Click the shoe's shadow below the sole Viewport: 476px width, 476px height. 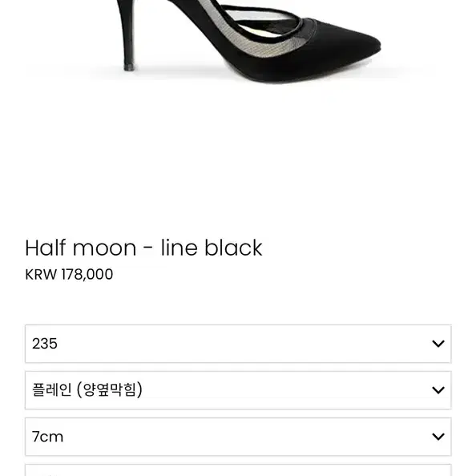click(231, 75)
